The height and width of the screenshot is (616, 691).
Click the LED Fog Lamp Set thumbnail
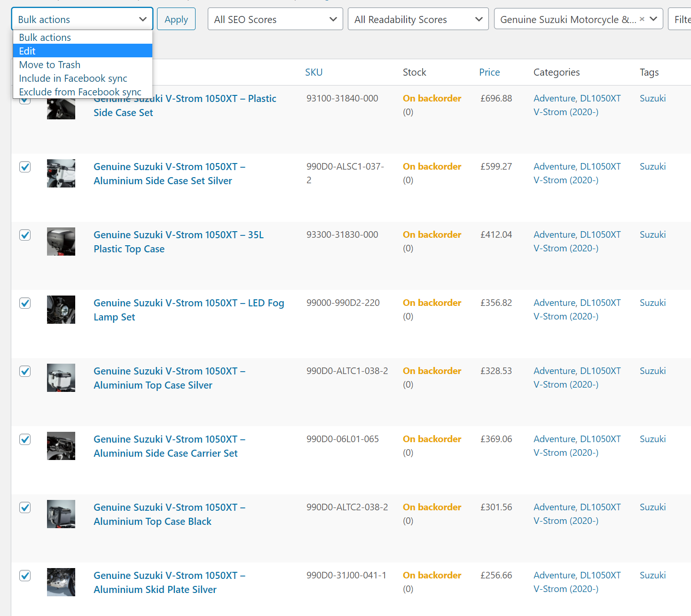click(x=61, y=310)
